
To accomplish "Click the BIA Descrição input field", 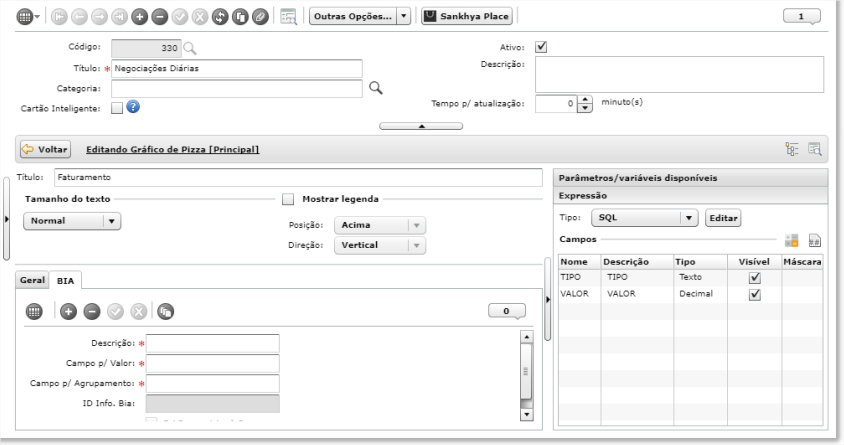I will (x=213, y=343).
